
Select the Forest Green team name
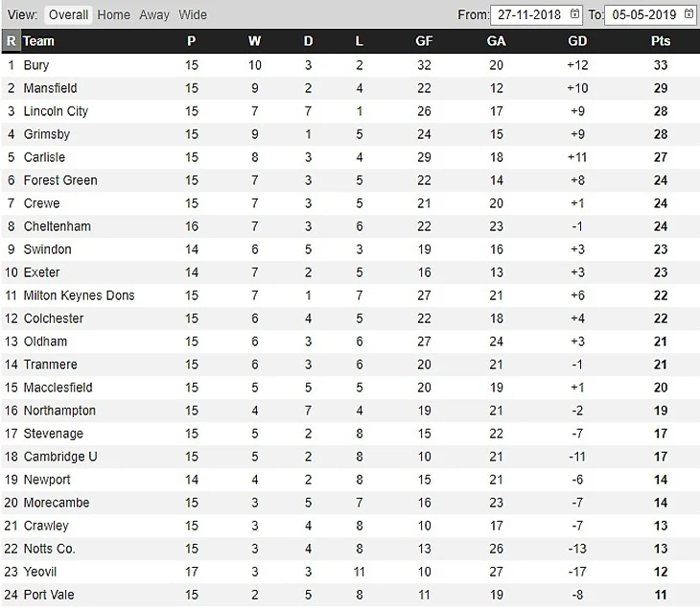pos(60,180)
